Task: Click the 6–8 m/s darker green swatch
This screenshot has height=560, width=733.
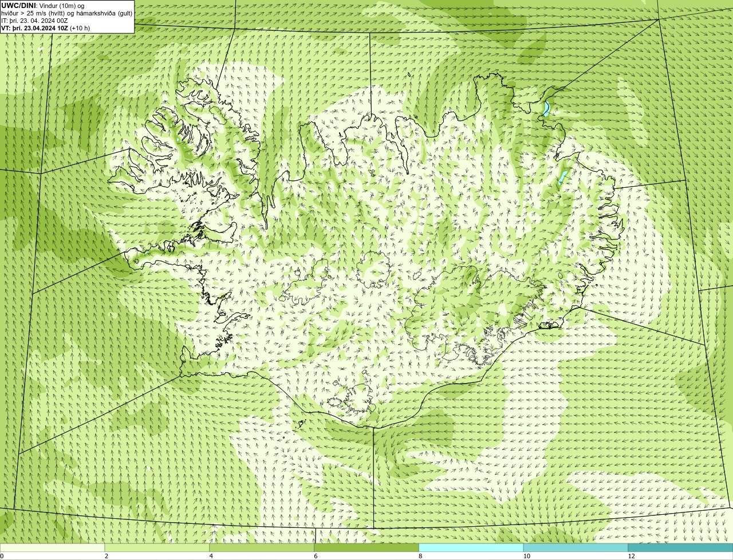Action: [366, 548]
